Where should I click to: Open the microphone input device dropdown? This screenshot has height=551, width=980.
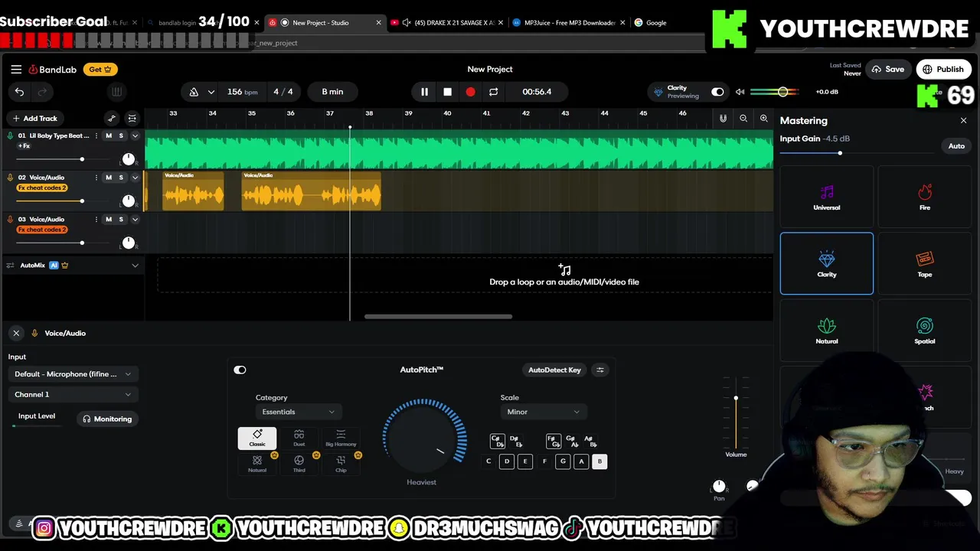pyautogui.click(x=73, y=374)
